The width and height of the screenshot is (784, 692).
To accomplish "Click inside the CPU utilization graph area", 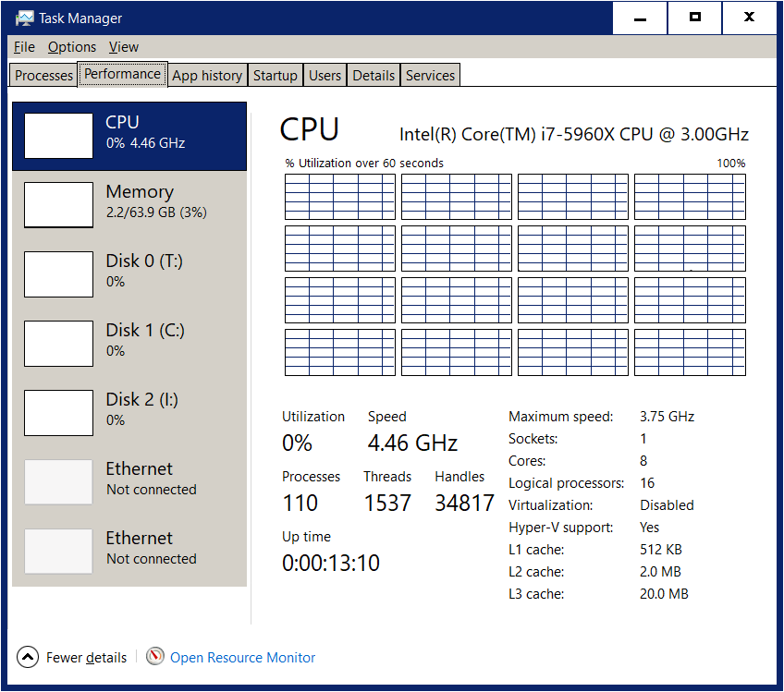I will click(x=513, y=273).
